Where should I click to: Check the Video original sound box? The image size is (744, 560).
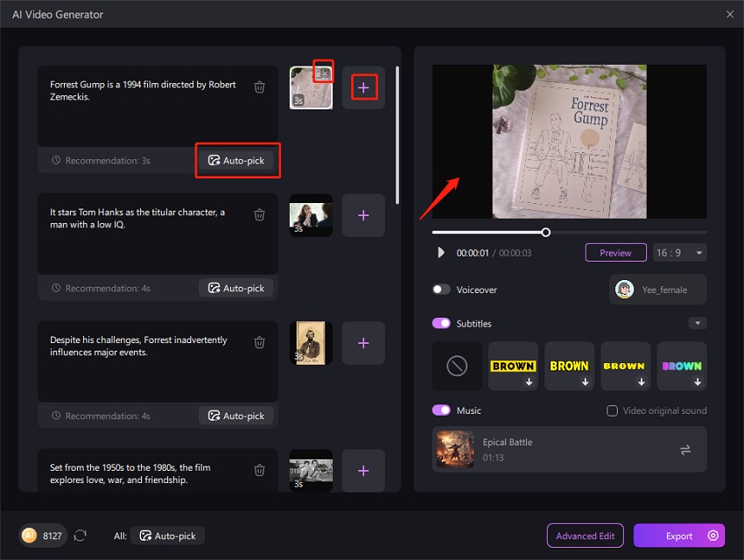pyautogui.click(x=612, y=410)
